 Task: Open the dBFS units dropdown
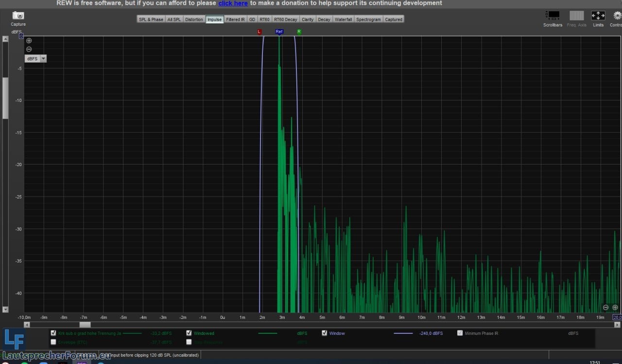43,59
